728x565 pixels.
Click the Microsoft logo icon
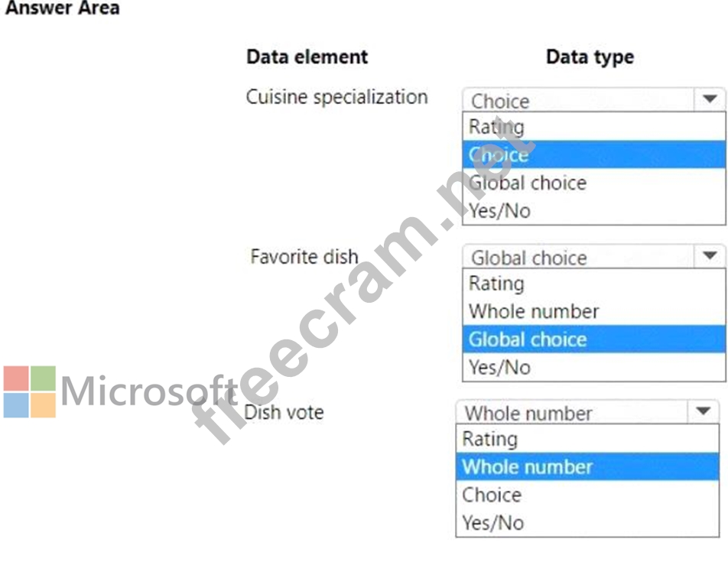click(30, 391)
